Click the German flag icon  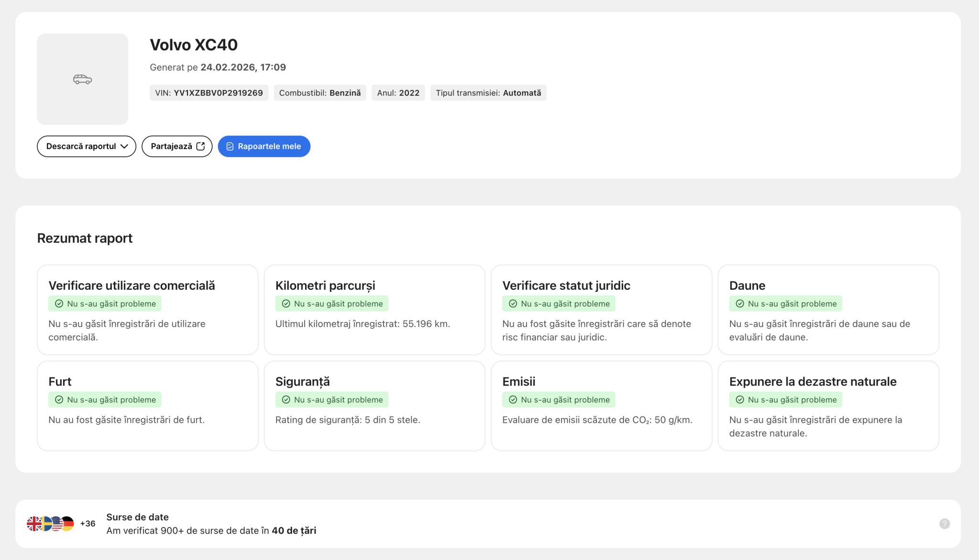coord(68,524)
